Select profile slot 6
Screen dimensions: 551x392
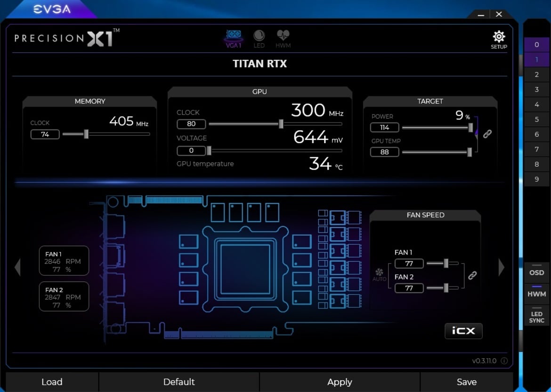click(x=536, y=134)
